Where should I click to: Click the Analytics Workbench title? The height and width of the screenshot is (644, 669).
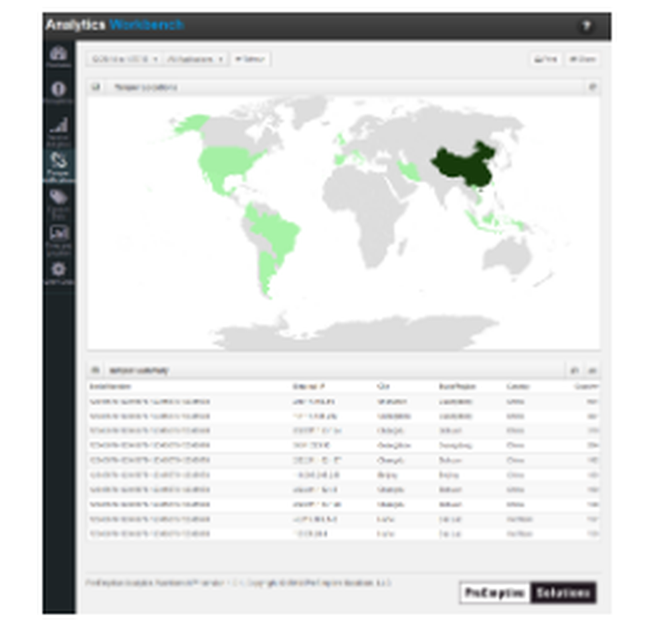[x=114, y=25]
